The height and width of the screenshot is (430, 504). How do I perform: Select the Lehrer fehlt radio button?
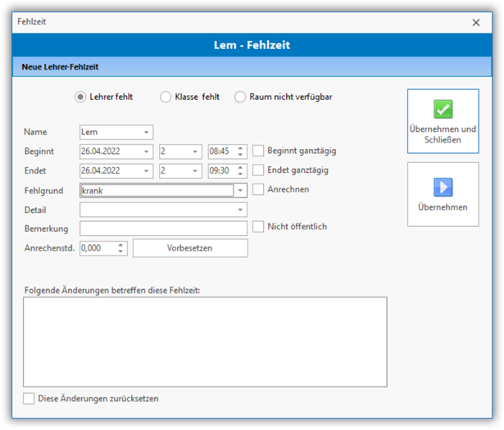(80, 97)
